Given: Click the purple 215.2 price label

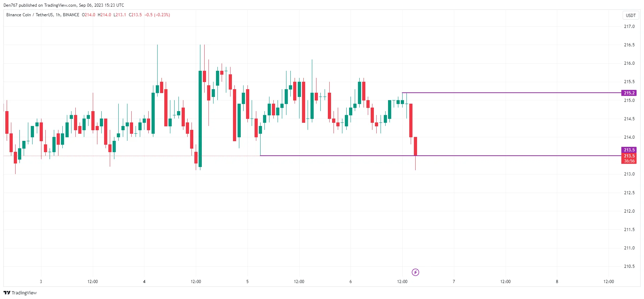Looking at the screenshot, I should [x=629, y=93].
